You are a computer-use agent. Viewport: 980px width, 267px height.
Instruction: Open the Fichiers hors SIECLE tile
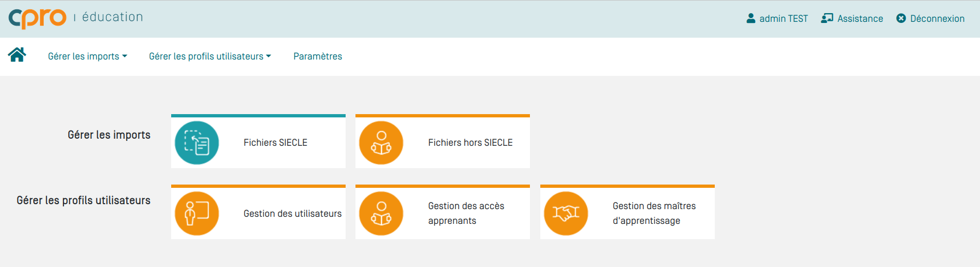(442, 141)
